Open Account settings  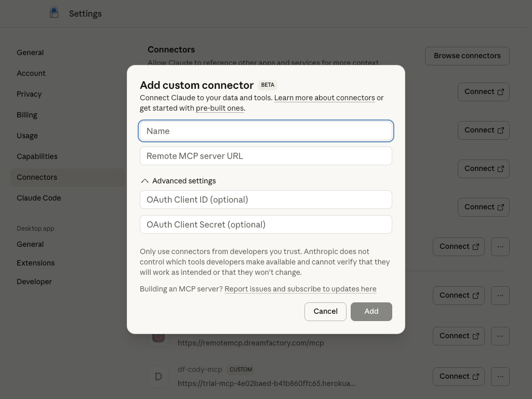point(31,73)
